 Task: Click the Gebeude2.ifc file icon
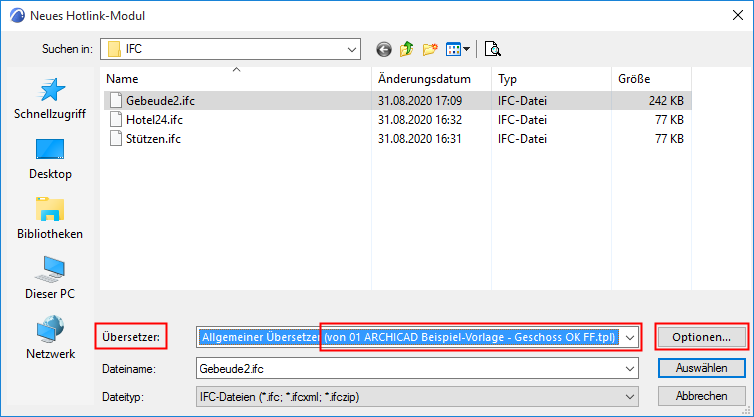(115, 101)
